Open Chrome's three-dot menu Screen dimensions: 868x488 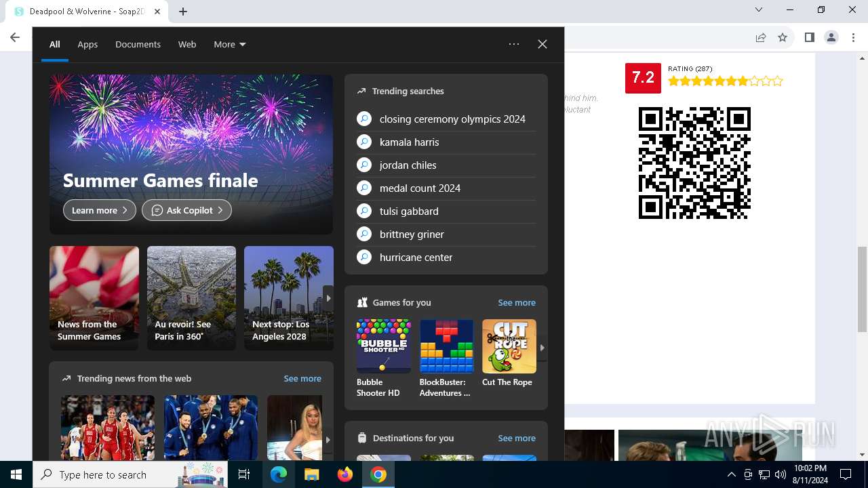[853, 37]
